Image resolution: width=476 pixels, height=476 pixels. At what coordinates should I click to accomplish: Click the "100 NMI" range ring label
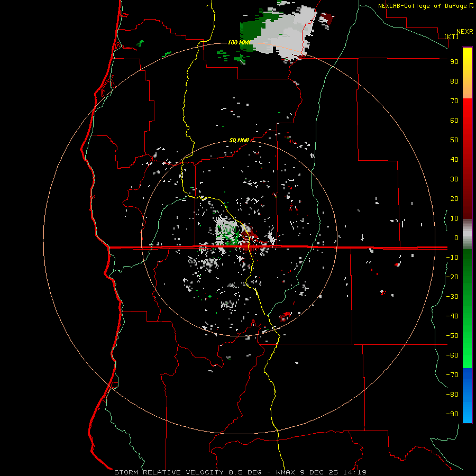(x=239, y=42)
